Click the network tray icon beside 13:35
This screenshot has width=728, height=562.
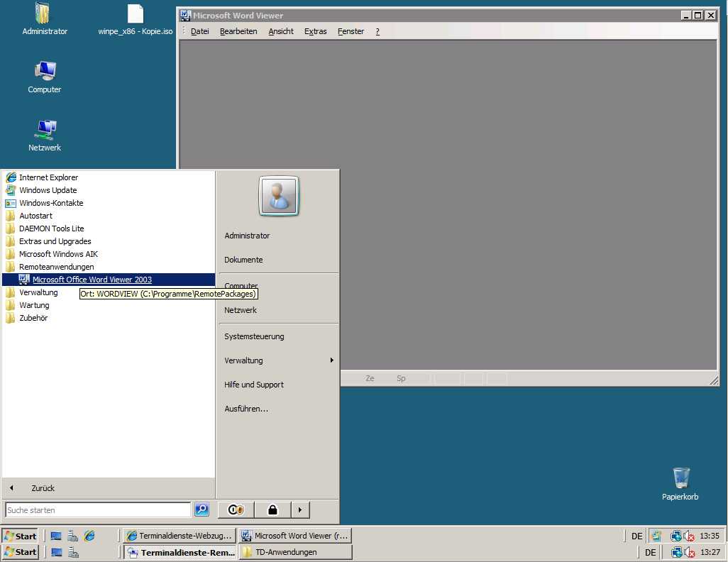(676, 536)
